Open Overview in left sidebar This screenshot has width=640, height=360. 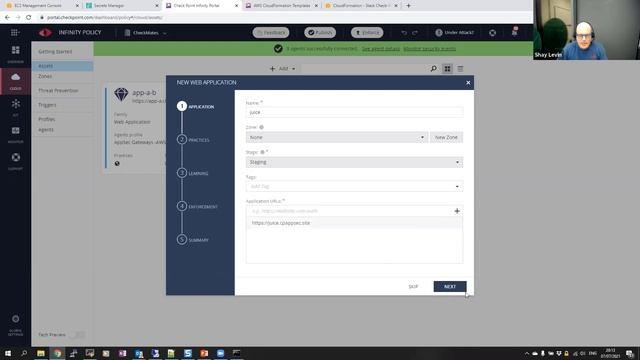(x=16, y=54)
